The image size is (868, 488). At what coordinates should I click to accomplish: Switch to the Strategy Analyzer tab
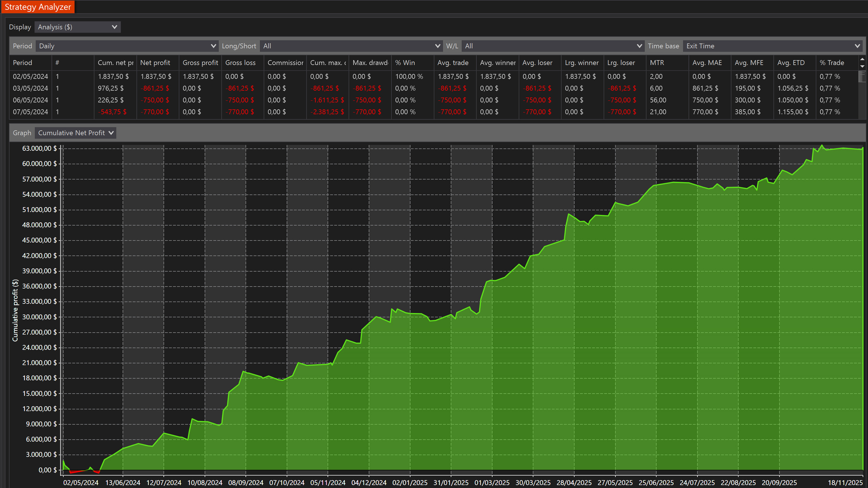(x=38, y=7)
